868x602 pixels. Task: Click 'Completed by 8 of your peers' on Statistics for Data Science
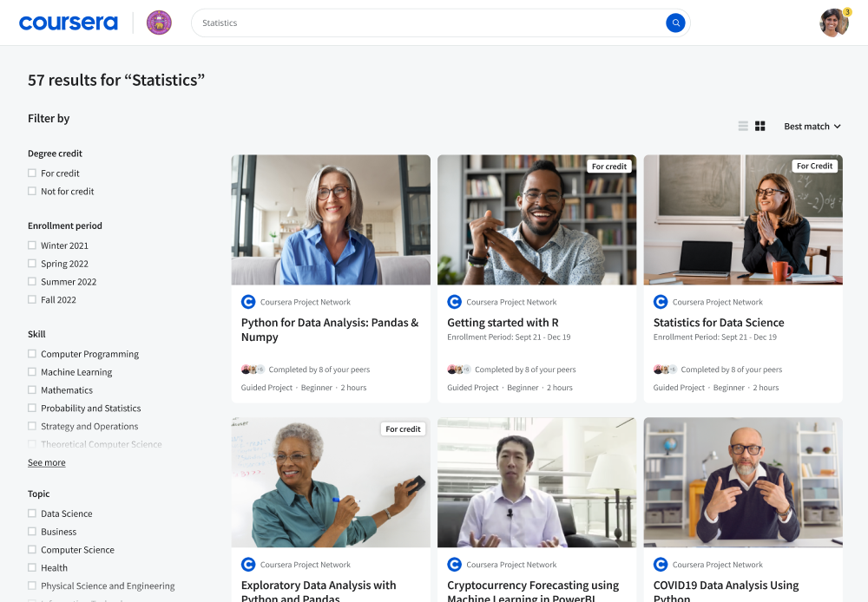tap(731, 369)
